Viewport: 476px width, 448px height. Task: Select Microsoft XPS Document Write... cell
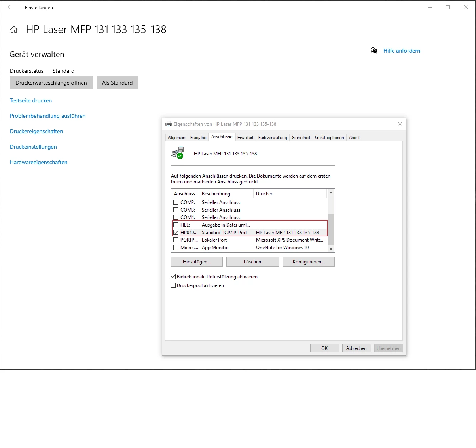290,240
